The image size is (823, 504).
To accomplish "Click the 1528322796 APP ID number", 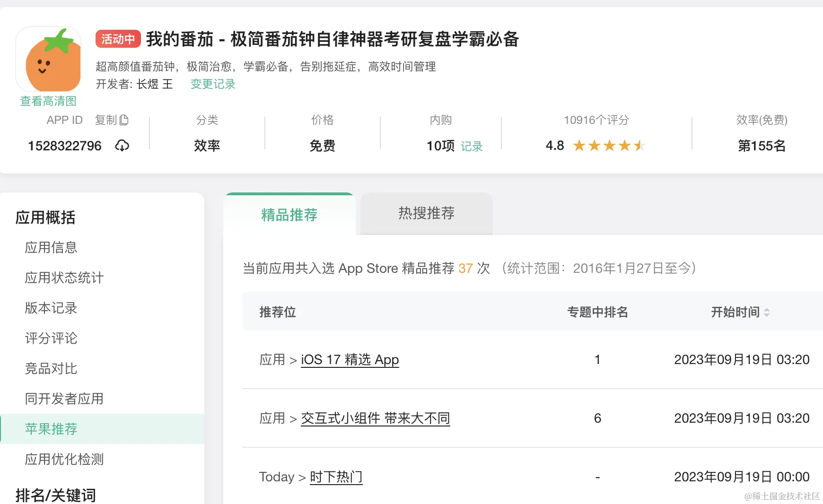I will [65, 146].
